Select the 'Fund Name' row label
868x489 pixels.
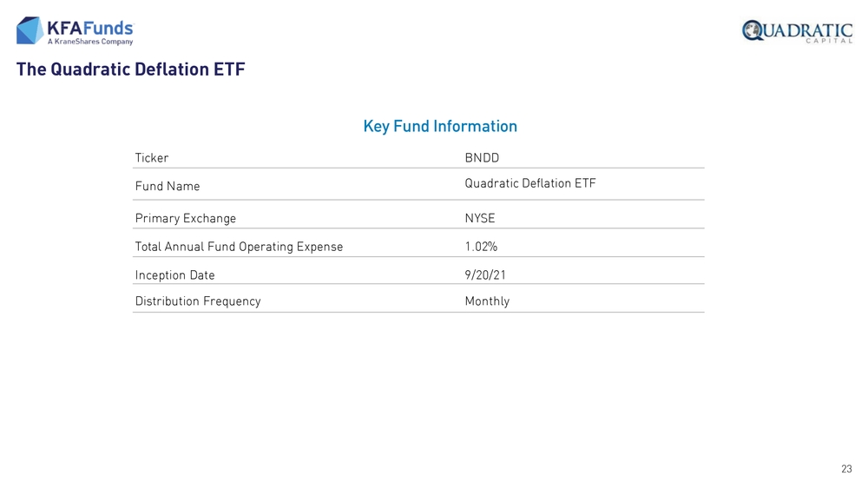(168, 187)
